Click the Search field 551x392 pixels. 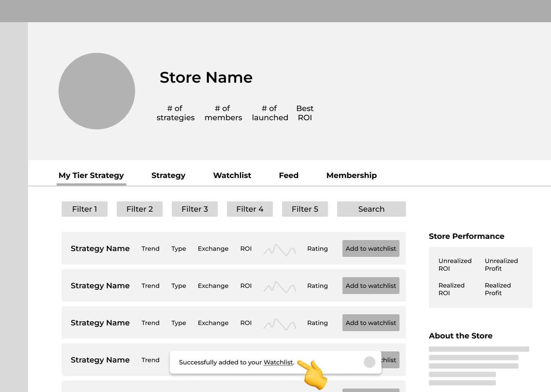point(371,209)
